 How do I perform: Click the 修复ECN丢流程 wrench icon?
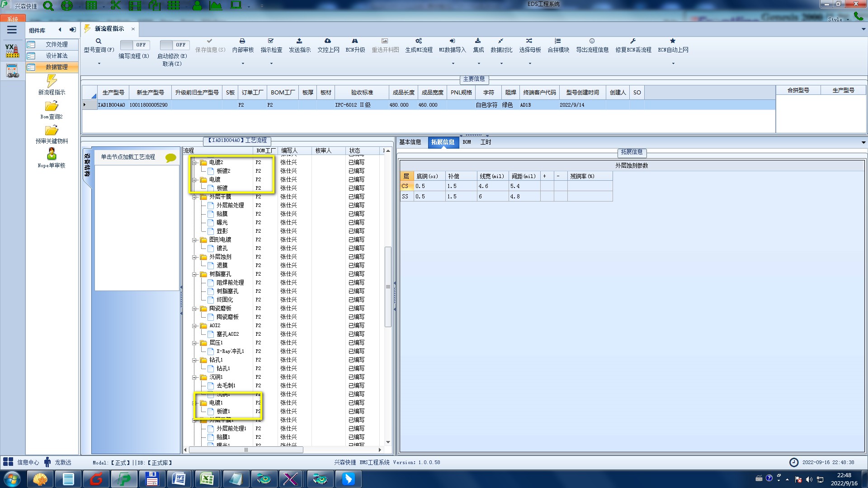click(633, 41)
